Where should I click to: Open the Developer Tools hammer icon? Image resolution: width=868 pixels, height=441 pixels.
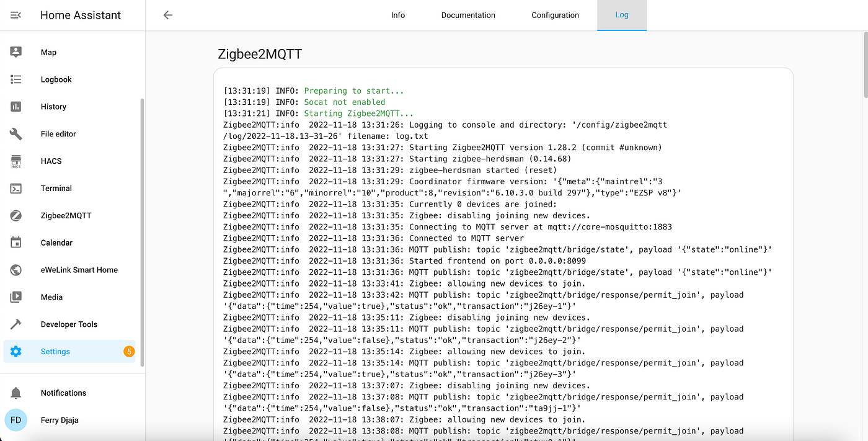pos(16,324)
